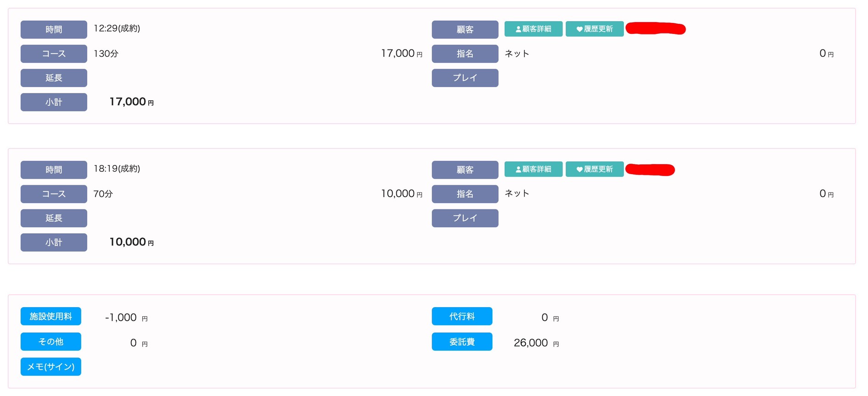Click the 小計 label next to 10,000円

pos(54,242)
